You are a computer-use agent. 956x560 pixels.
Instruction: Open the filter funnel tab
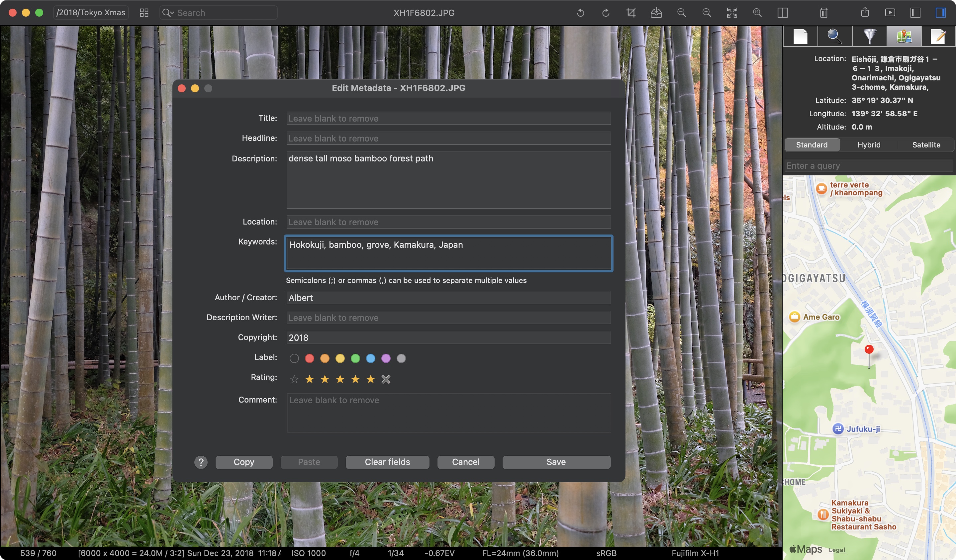coord(870,37)
